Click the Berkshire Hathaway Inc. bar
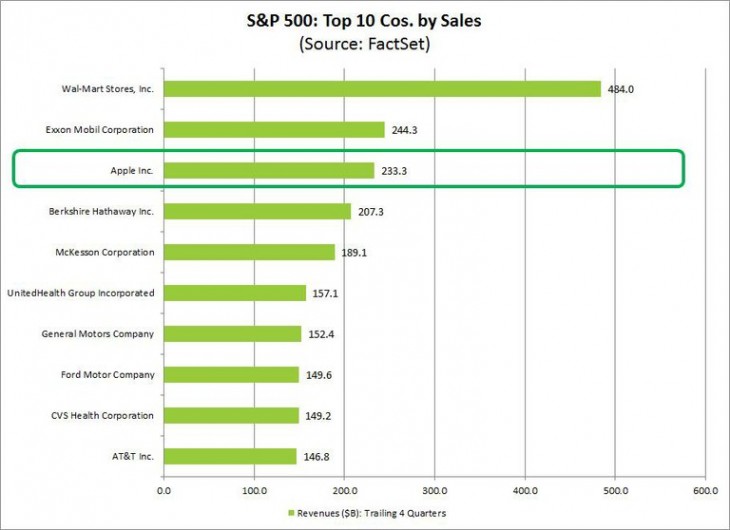The image size is (730, 530). 257,212
